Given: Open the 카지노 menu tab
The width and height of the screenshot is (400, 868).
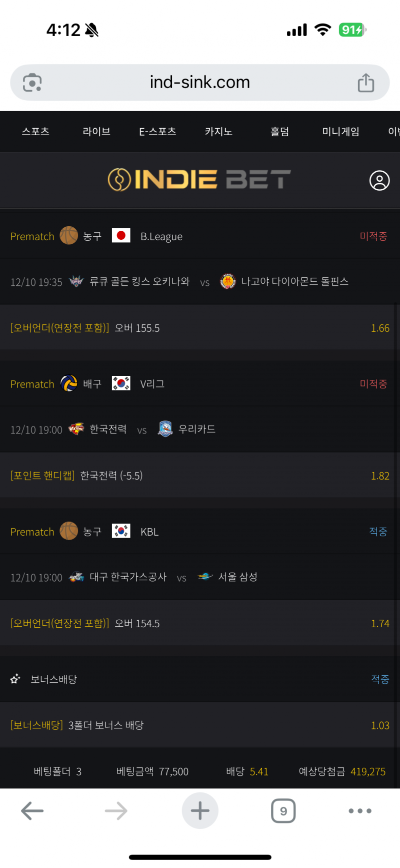Looking at the screenshot, I should [x=218, y=132].
